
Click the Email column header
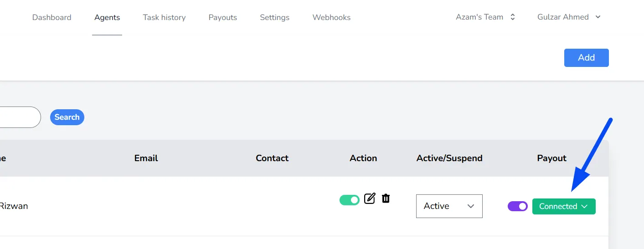tap(146, 158)
